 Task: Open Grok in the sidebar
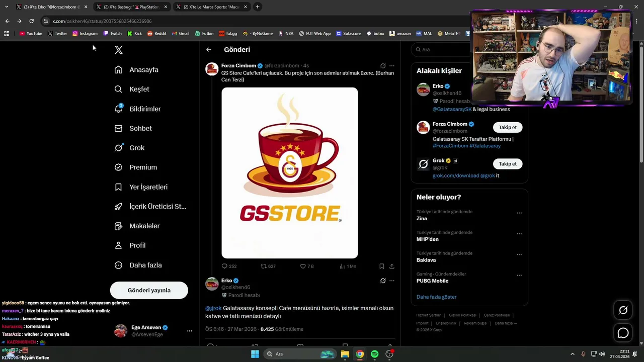pyautogui.click(x=129, y=148)
